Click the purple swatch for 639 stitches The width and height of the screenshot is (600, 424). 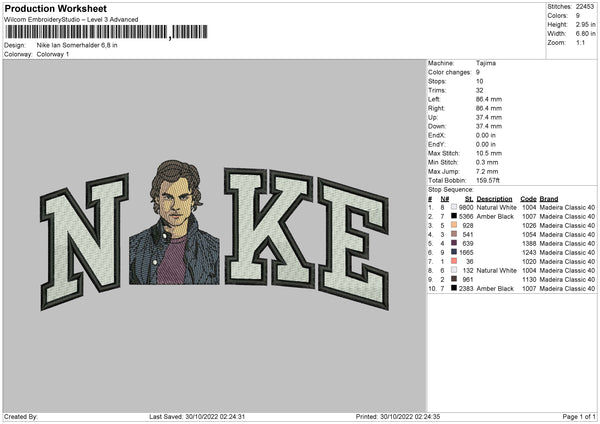[454, 243]
